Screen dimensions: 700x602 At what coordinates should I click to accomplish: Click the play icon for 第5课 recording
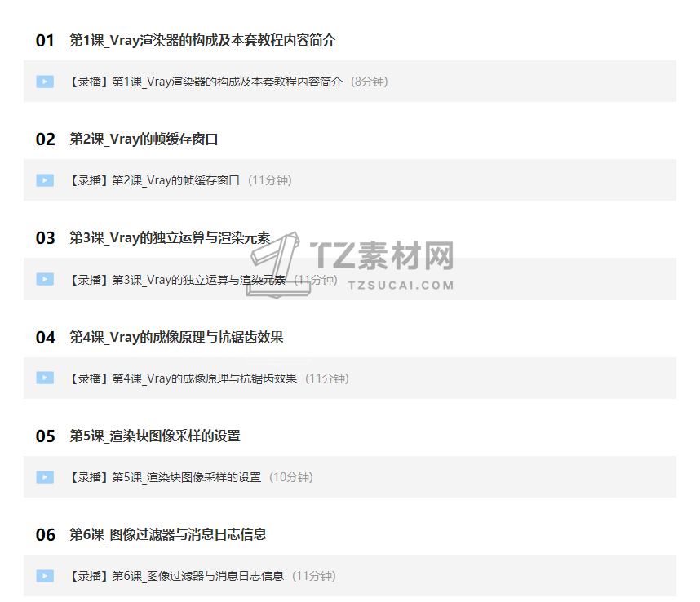coord(45,477)
